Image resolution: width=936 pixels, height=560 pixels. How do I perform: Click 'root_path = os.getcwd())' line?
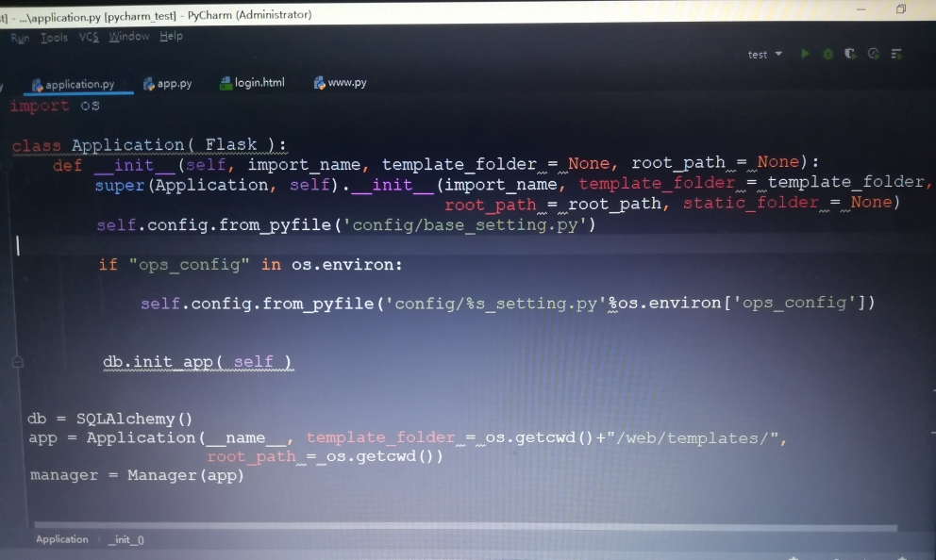click(325, 457)
